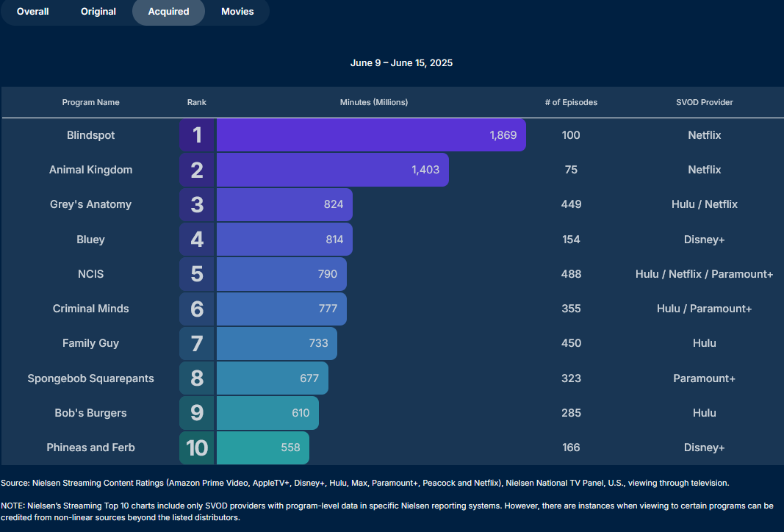This screenshot has width=784, height=532.
Task: Click the Bluey 814 minutes bar
Action: [x=284, y=240]
